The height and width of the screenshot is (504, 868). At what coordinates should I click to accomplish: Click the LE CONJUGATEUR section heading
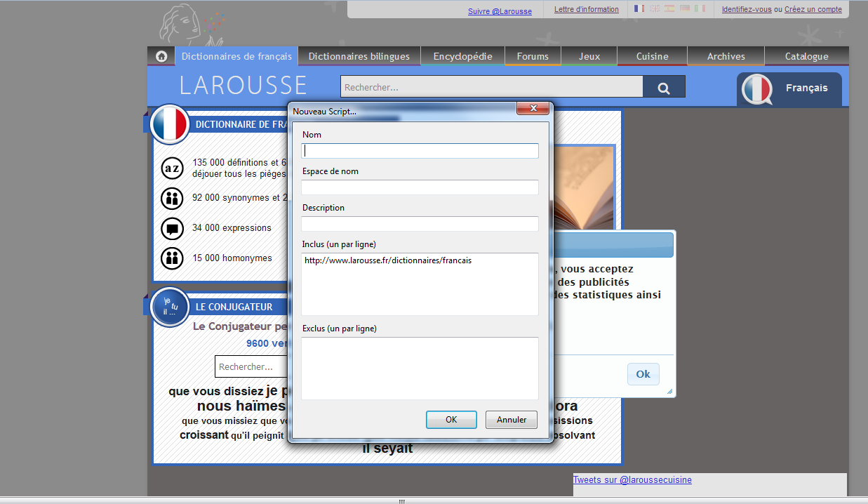click(234, 307)
